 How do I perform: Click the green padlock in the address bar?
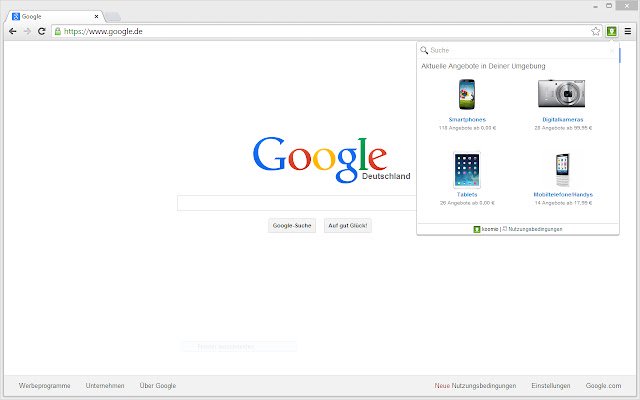coord(58,31)
